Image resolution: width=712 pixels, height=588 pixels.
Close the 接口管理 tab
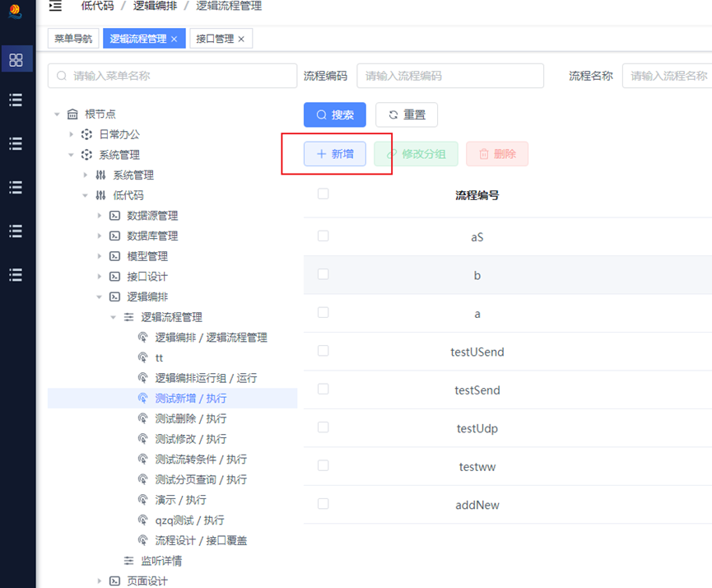click(241, 39)
